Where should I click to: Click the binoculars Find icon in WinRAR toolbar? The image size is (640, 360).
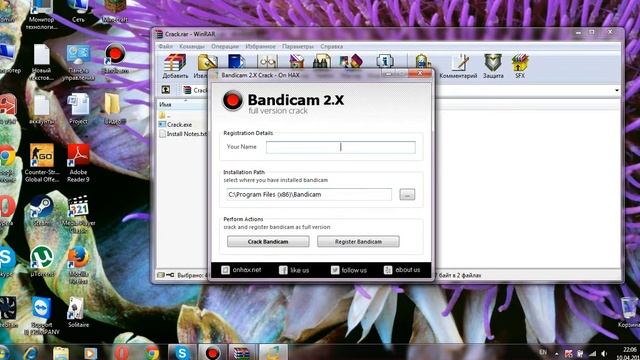[322, 62]
